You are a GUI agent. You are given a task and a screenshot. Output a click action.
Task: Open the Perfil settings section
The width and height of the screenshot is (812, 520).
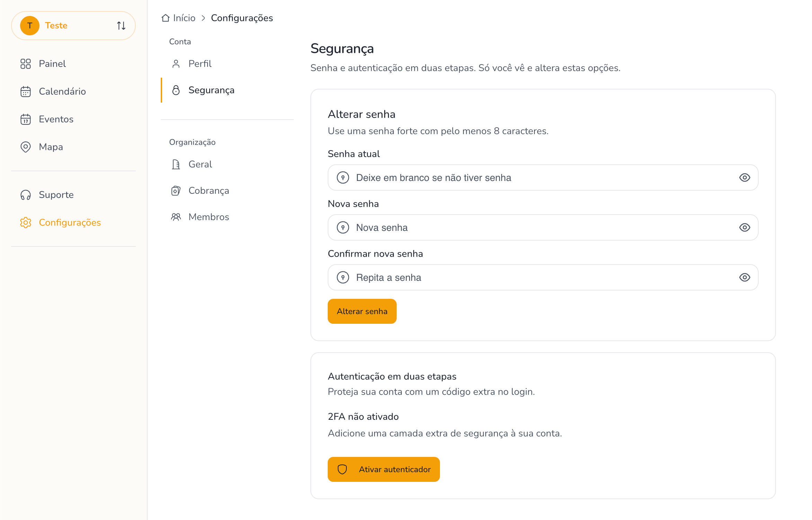[x=200, y=64]
